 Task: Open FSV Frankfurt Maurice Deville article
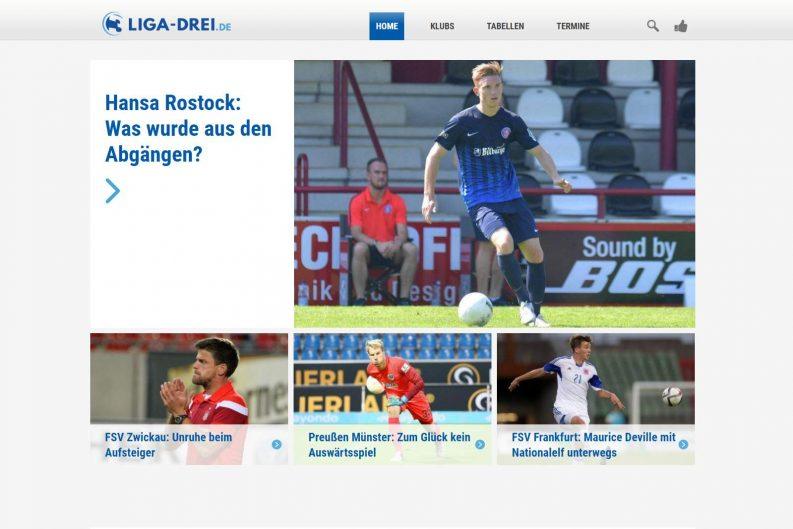(x=594, y=445)
